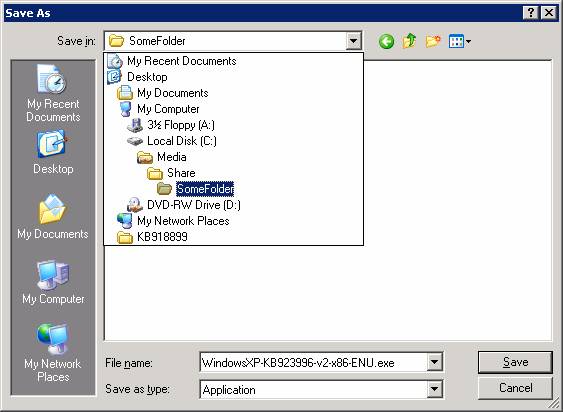Open My Documents in places bar
563x412 pixels.
point(53,217)
